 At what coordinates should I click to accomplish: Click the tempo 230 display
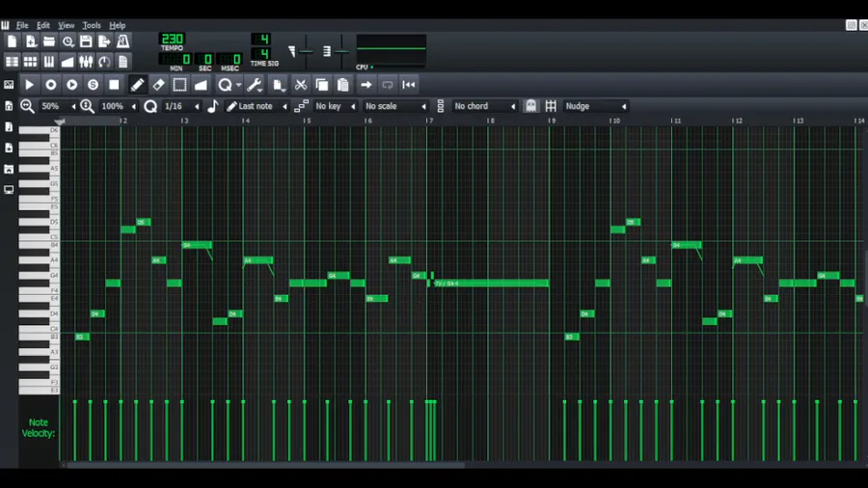(x=173, y=40)
